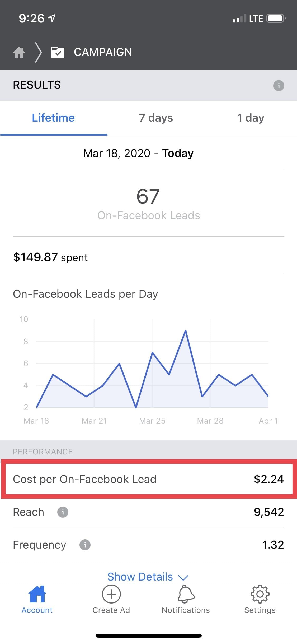Tap the peak point on leads chart

[x=186, y=330]
